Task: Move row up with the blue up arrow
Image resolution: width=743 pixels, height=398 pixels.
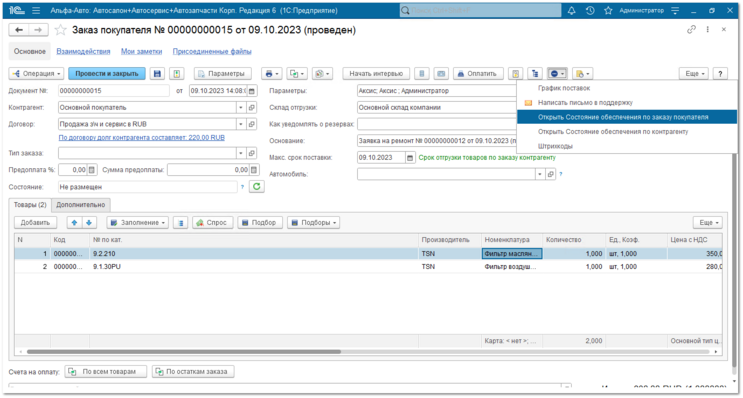Action: pos(74,223)
